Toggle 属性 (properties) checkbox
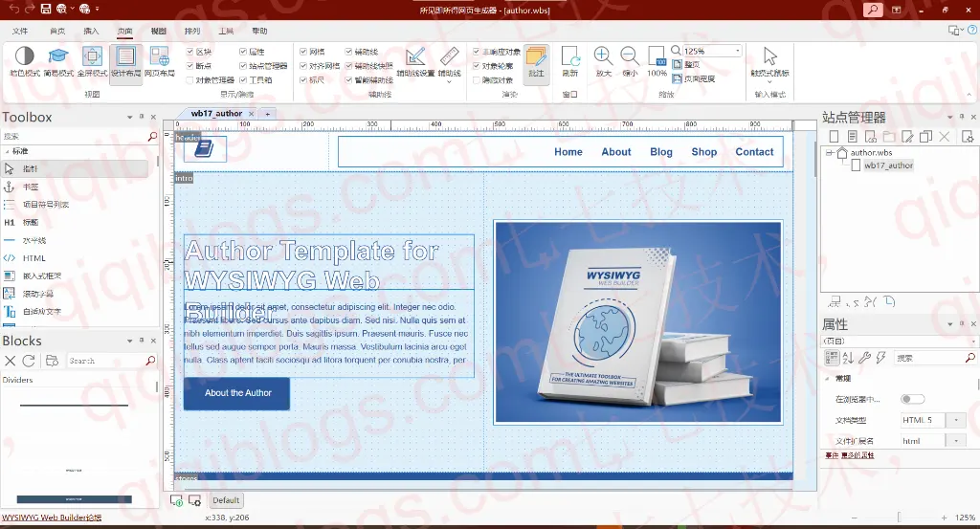This screenshot has height=529, width=980. [x=243, y=52]
